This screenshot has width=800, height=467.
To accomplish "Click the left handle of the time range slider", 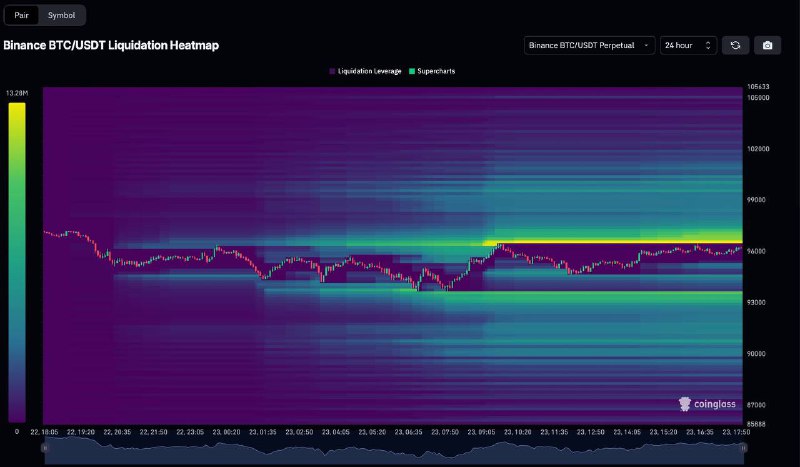I will 45,448.
